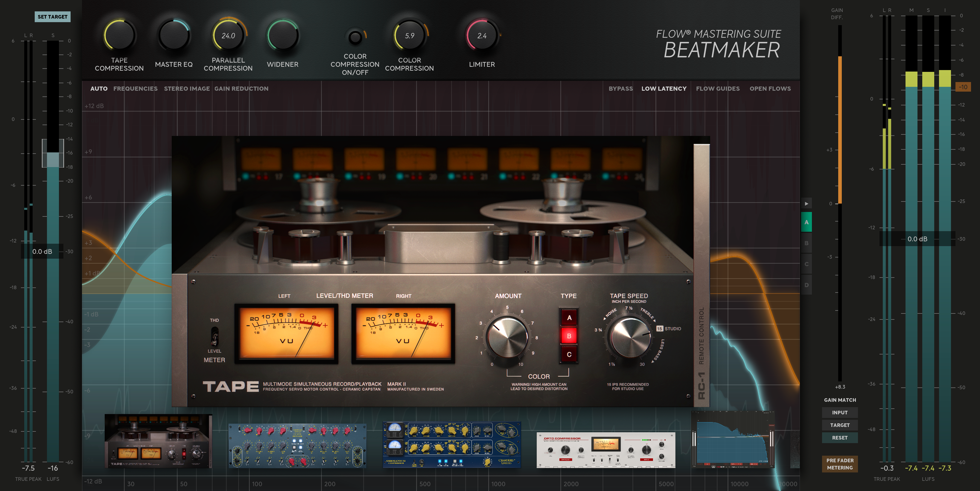Click OPEN FLOWS
Screen dimensions: 980x491
click(770, 89)
